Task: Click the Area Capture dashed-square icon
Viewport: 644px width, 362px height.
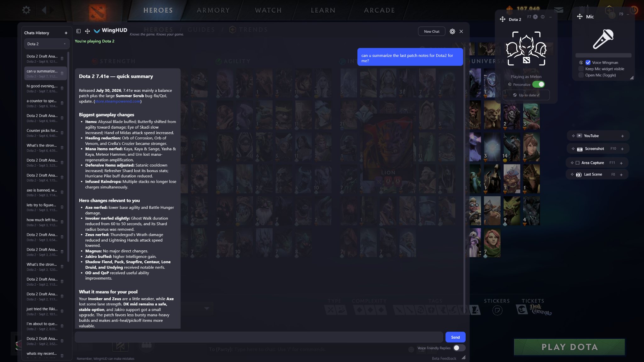Action: (577, 163)
